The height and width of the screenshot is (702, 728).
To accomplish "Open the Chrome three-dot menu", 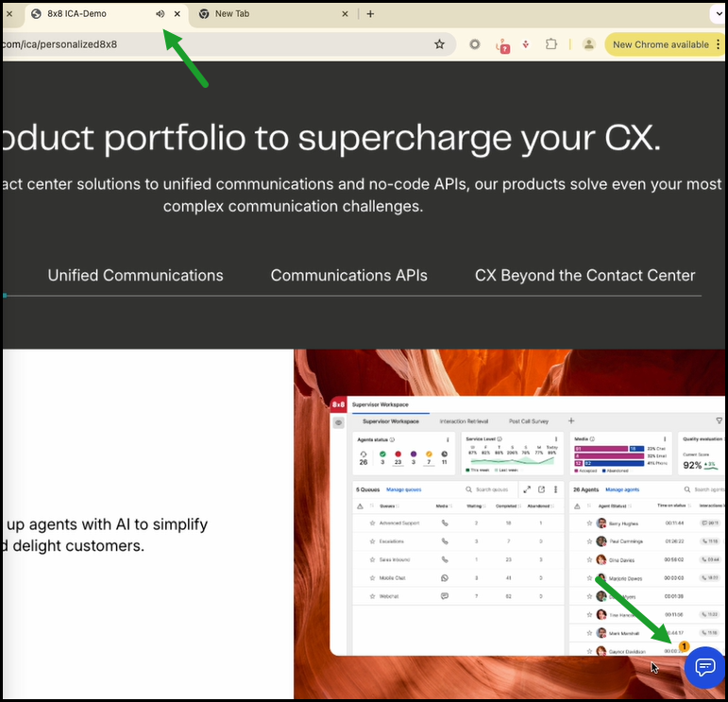I will (x=718, y=44).
